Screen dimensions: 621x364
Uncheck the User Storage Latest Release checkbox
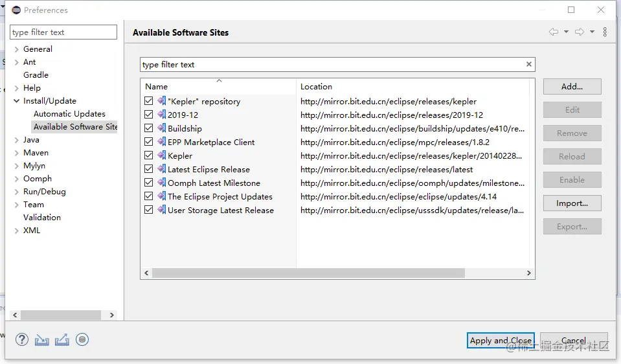pyautogui.click(x=148, y=210)
